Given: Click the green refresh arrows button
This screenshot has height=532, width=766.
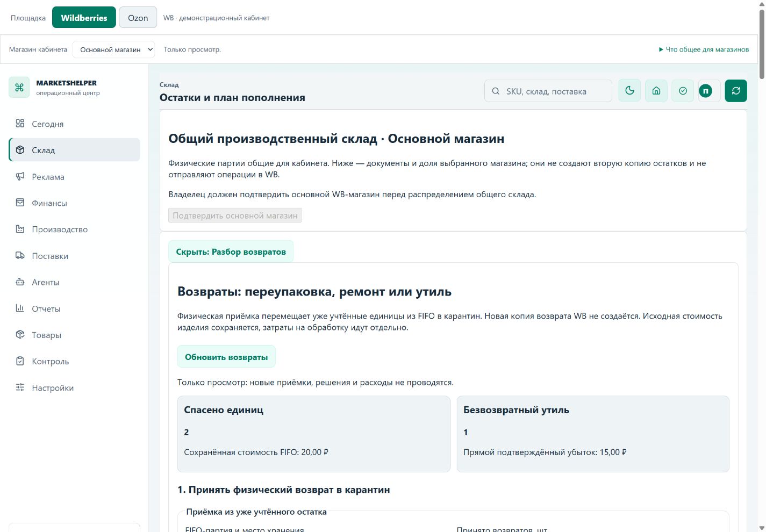Looking at the screenshot, I should [736, 91].
